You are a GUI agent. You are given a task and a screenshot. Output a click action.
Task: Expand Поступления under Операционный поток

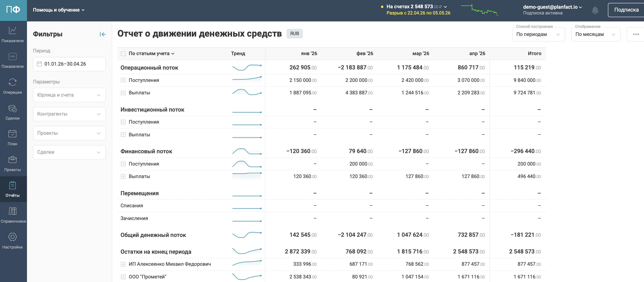pos(123,80)
